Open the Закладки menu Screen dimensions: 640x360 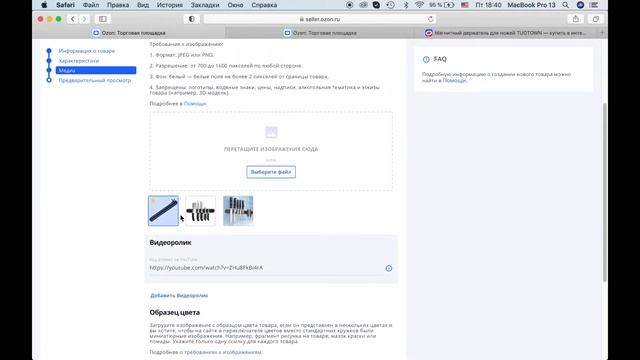(x=205, y=5)
